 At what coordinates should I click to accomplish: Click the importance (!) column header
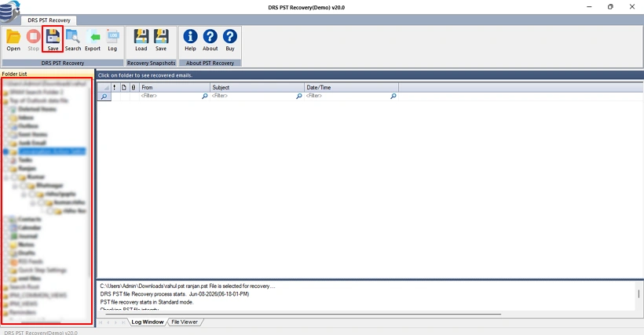coord(114,87)
